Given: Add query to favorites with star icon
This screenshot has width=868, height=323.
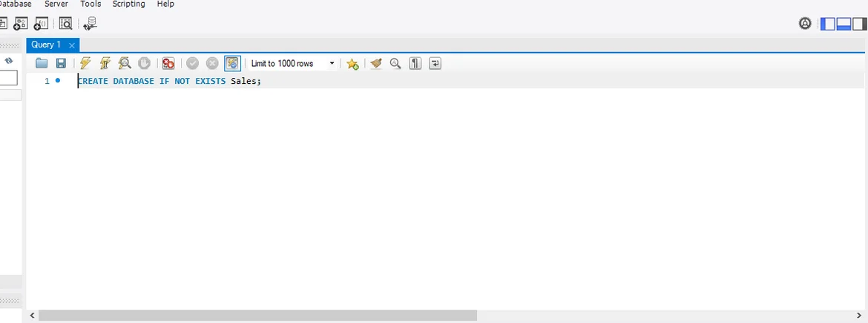Looking at the screenshot, I should (352, 64).
